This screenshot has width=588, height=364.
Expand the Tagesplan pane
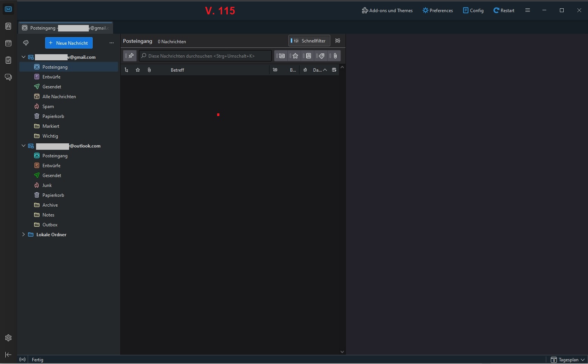pyautogui.click(x=568, y=359)
